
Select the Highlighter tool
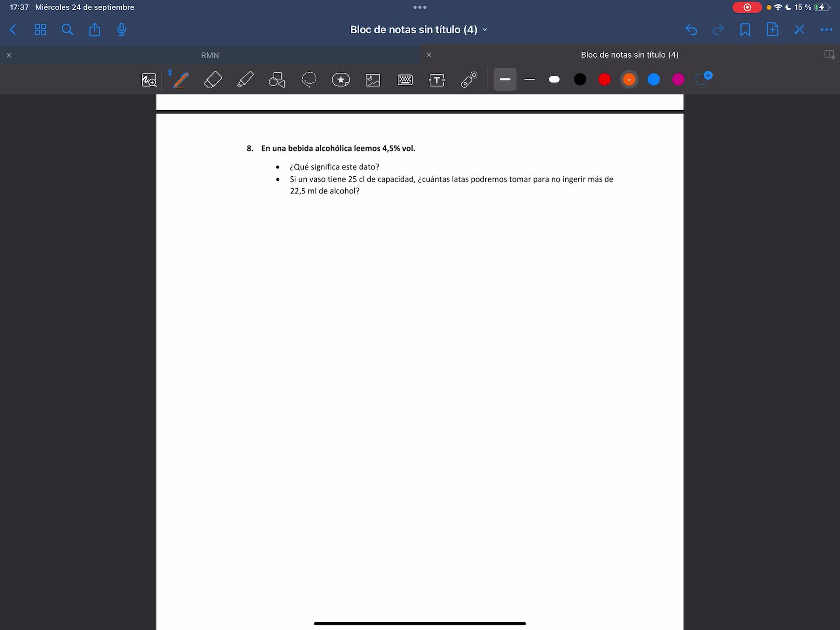tap(245, 80)
